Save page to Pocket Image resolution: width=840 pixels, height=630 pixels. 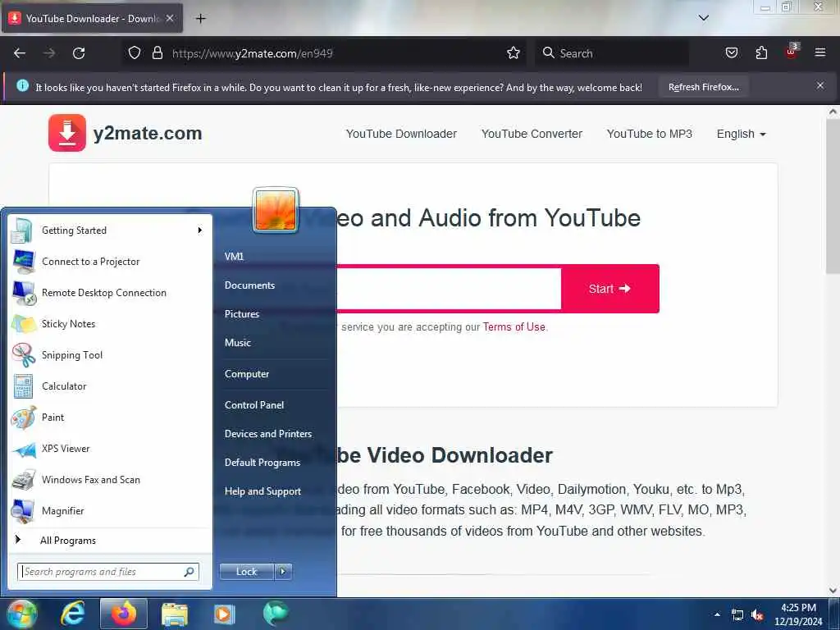731,53
